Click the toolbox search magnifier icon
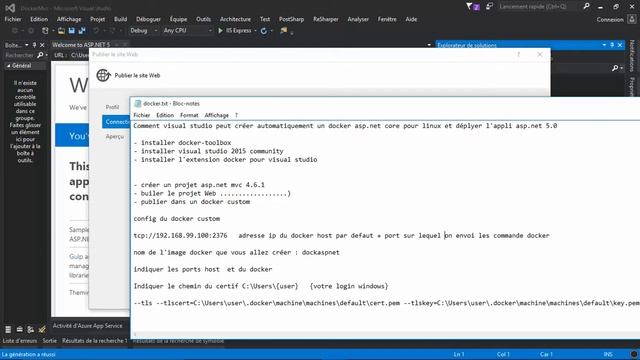 pyautogui.click(x=40, y=55)
